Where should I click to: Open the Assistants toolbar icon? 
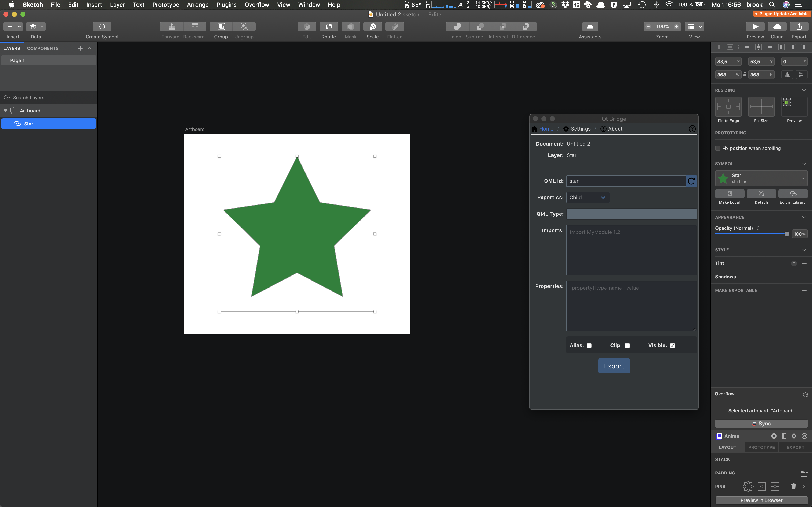pos(590,26)
